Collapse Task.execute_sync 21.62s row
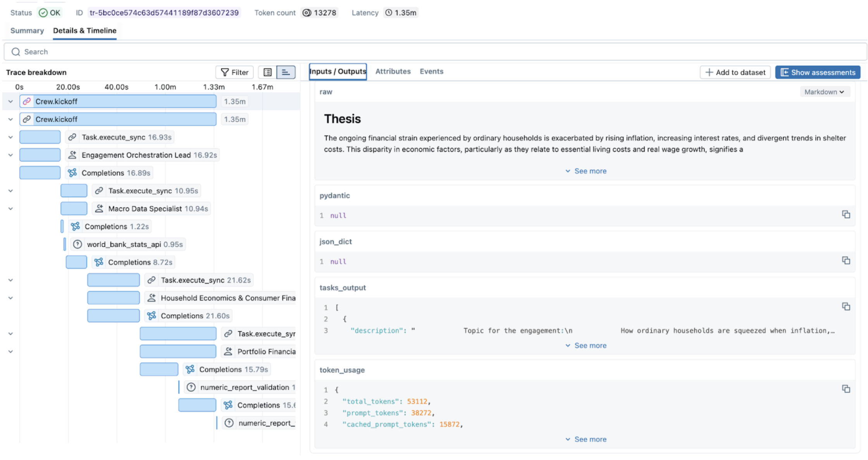 coord(11,280)
